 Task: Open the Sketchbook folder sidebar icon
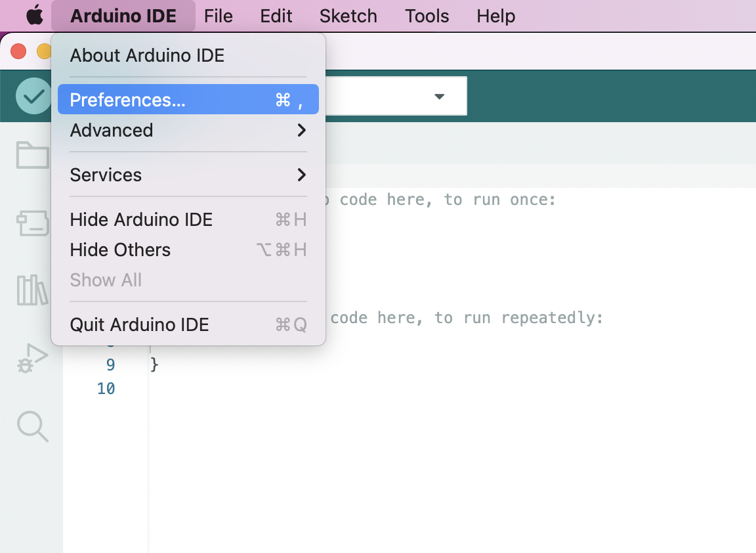pyautogui.click(x=32, y=155)
